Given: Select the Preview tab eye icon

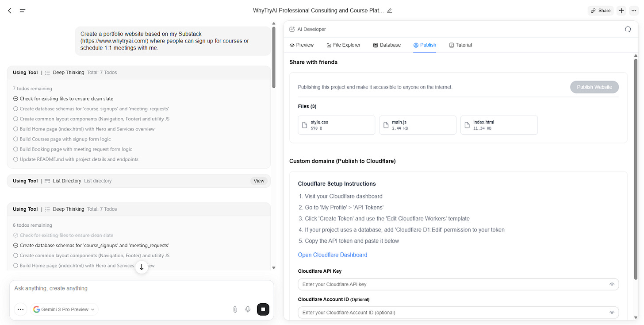Looking at the screenshot, I should tap(292, 45).
